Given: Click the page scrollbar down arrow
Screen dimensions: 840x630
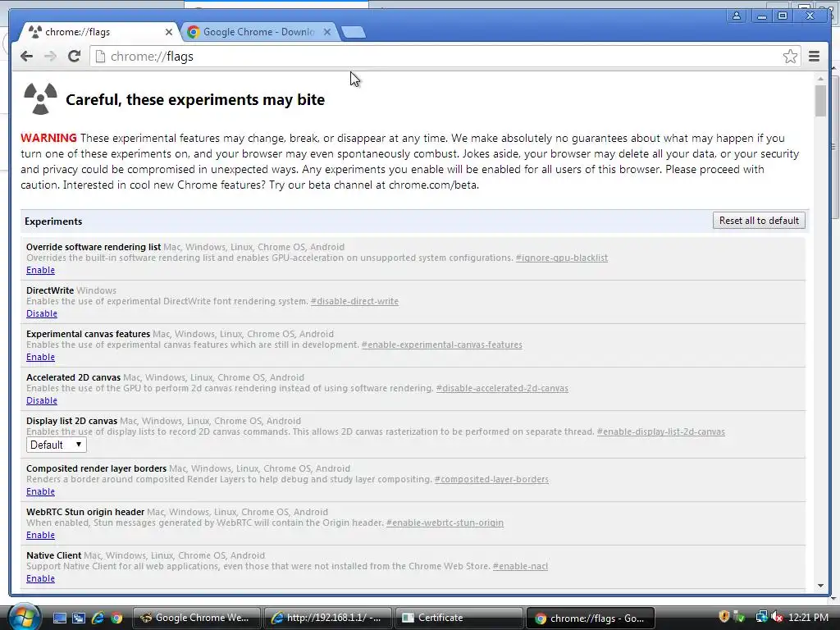Looking at the screenshot, I should pyautogui.click(x=820, y=586).
